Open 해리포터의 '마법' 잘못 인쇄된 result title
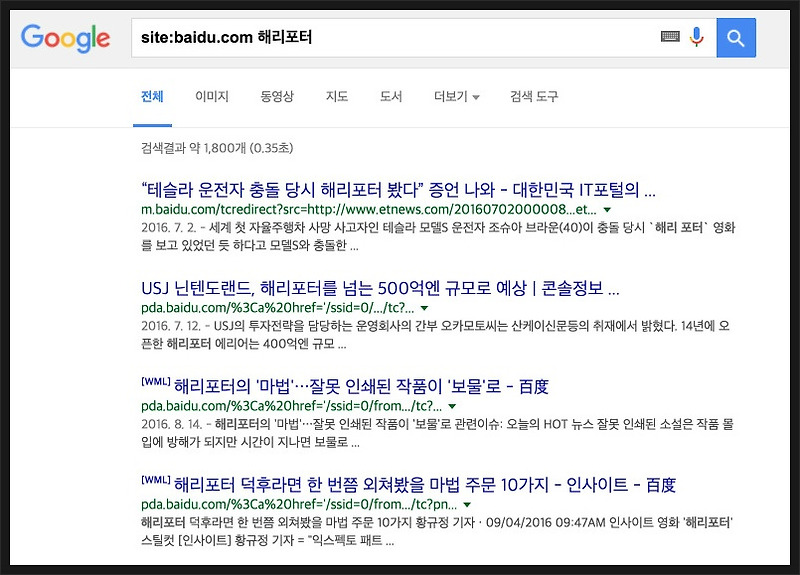The image size is (800, 575). coord(361,386)
